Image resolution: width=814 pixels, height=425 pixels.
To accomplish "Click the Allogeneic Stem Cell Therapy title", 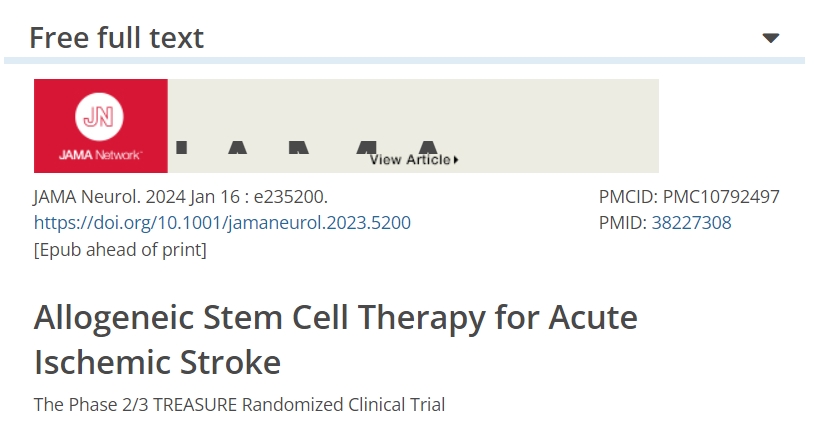I will click(335, 318).
